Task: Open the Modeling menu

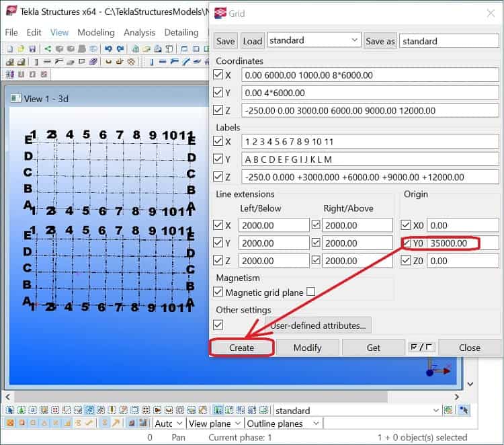Action: (x=95, y=32)
